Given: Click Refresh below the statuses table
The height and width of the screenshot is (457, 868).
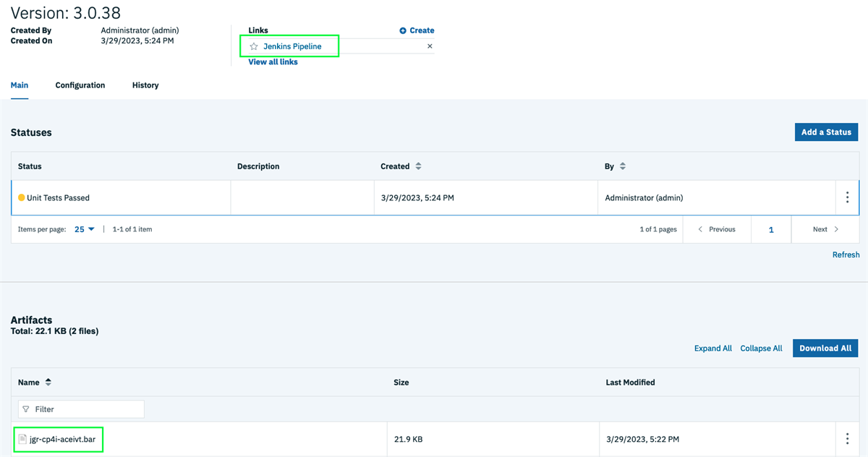Looking at the screenshot, I should pyautogui.click(x=846, y=254).
